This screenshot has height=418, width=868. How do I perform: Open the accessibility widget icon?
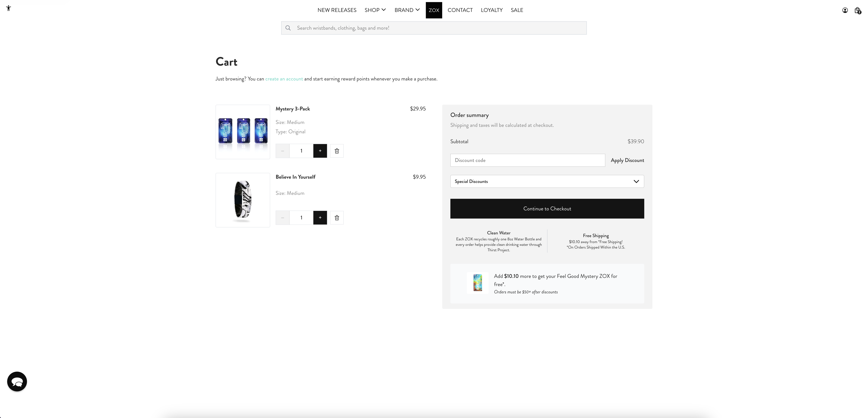point(8,8)
